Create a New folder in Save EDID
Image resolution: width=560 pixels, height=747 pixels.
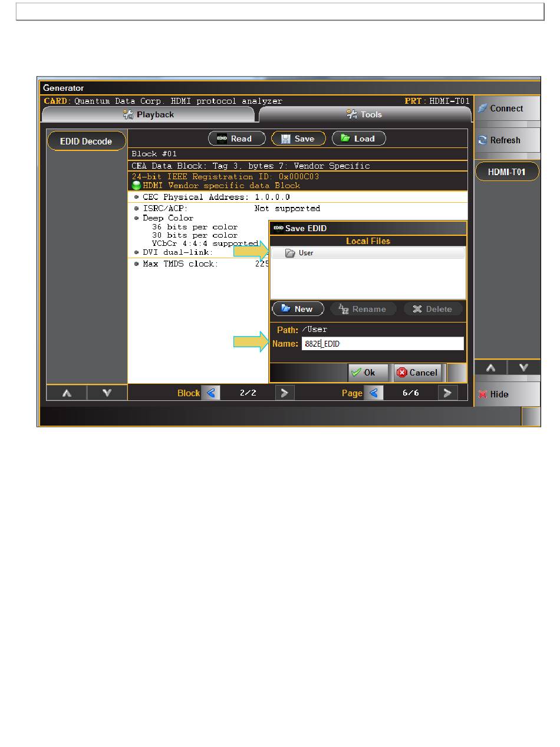(298, 309)
